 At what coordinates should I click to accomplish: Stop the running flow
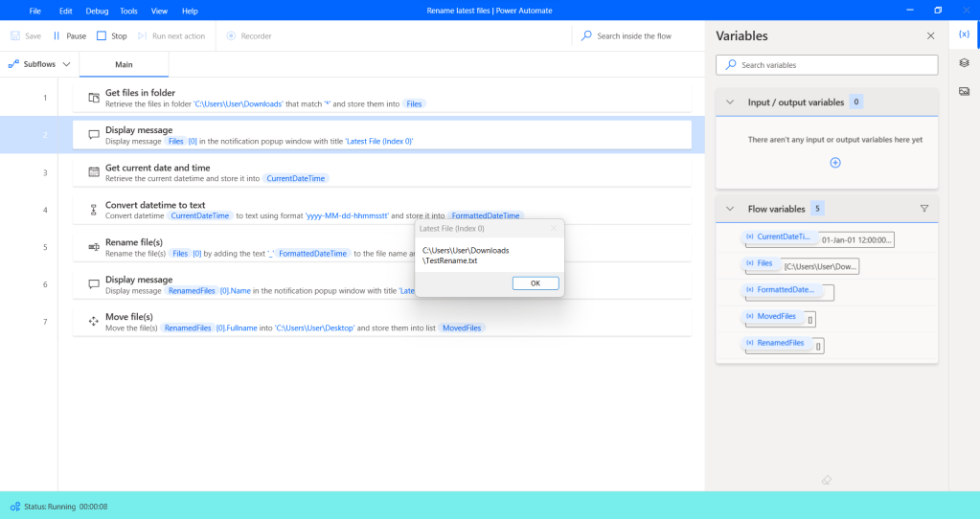pos(111,36)
